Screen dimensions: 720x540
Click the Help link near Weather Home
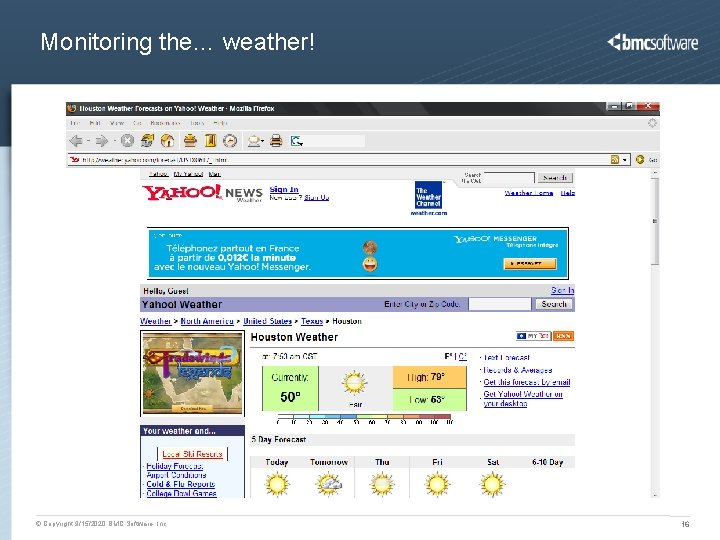coord(568,193)
